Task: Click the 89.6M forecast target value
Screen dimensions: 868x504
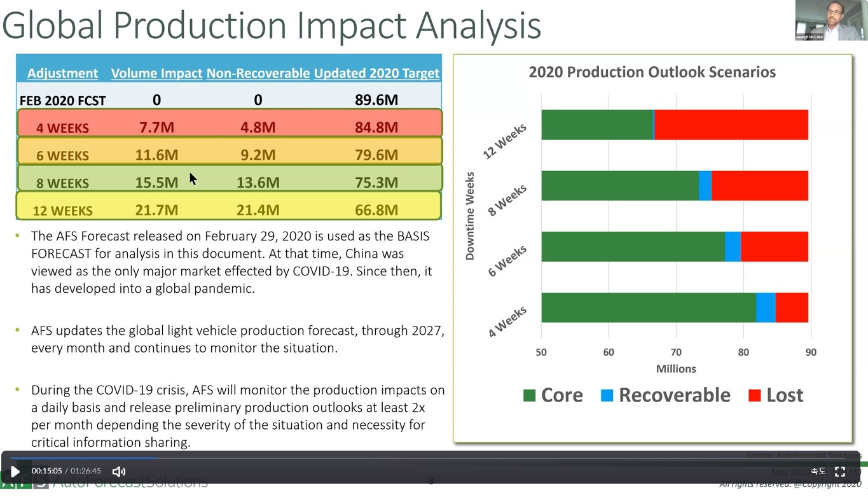Action: [x=376, y=100]
